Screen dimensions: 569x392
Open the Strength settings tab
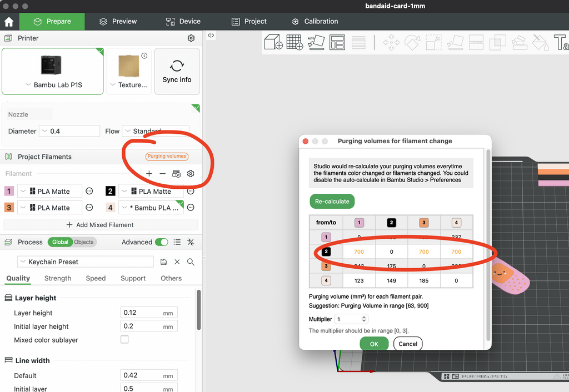pos(58,278)
